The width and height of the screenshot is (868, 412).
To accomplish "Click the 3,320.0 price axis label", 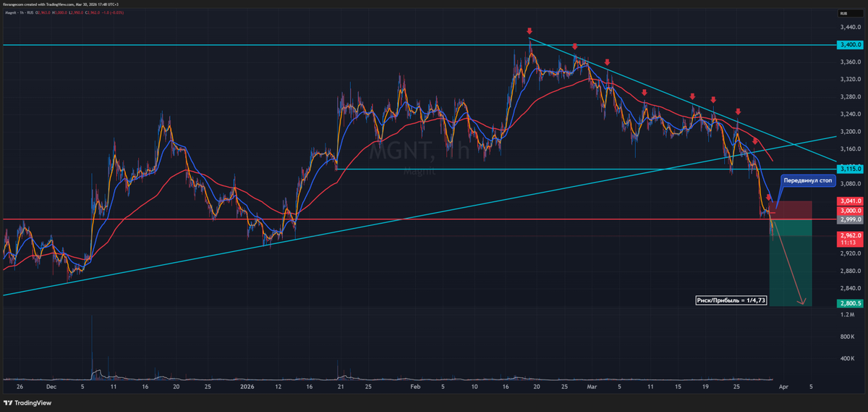I will (851, 80).
